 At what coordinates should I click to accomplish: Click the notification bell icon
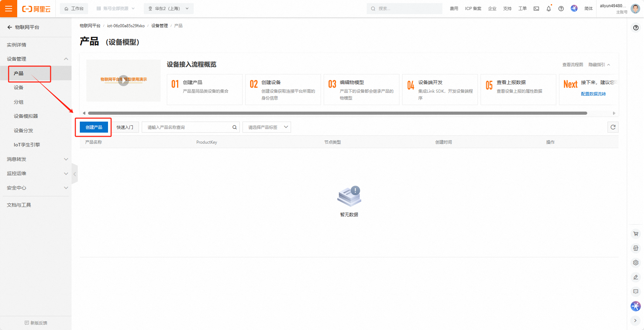click(x=549, y=9)
